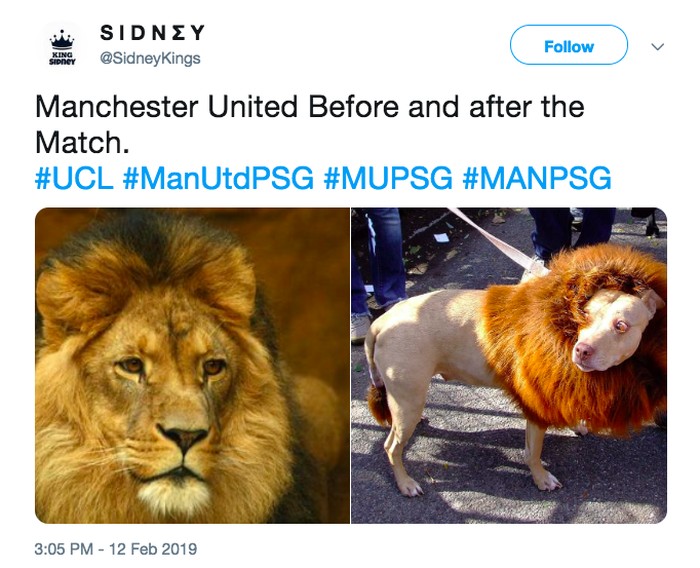Click the #MANPSG hashtag
700x568 pixels.
(537, 179)
